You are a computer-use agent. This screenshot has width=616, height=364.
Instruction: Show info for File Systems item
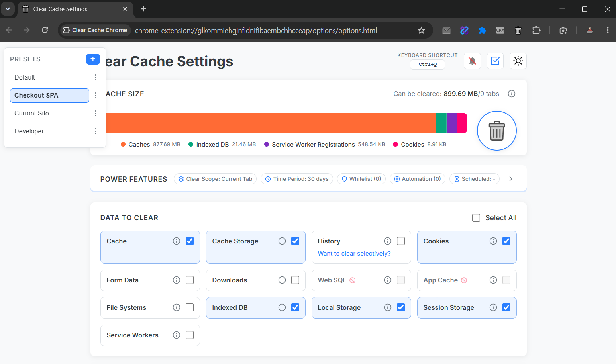(x=177, y=307)
